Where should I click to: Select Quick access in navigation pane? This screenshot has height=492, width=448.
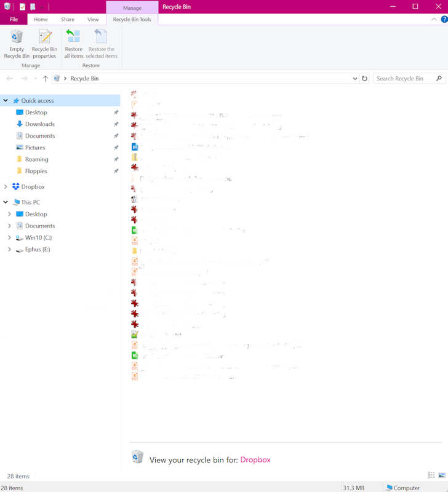click(38, 100)
